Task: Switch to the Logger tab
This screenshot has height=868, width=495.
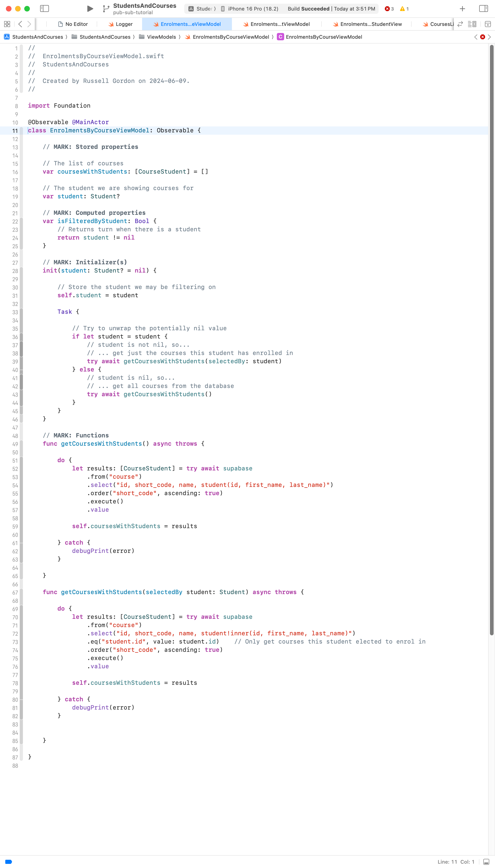Action: [120, 24]
